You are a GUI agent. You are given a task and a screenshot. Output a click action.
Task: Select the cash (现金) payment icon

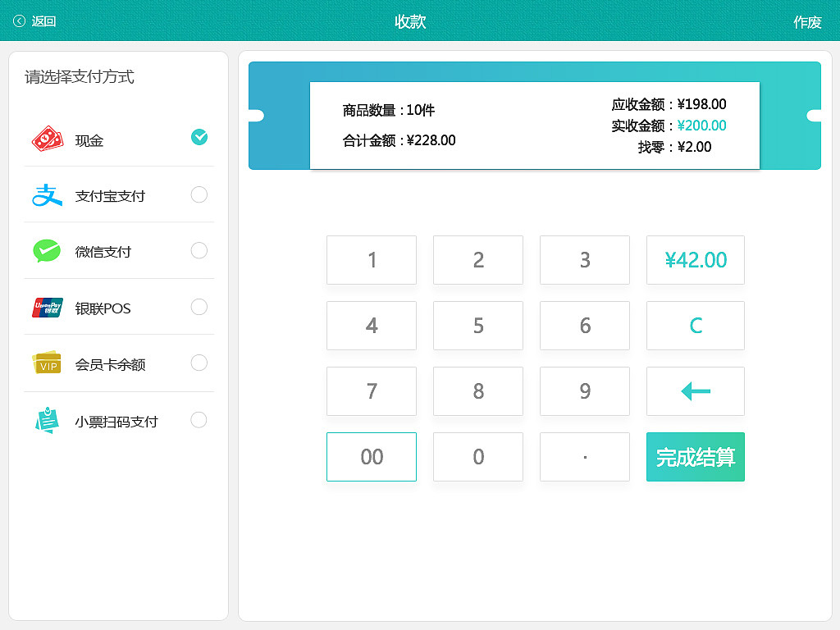point(47,138)
